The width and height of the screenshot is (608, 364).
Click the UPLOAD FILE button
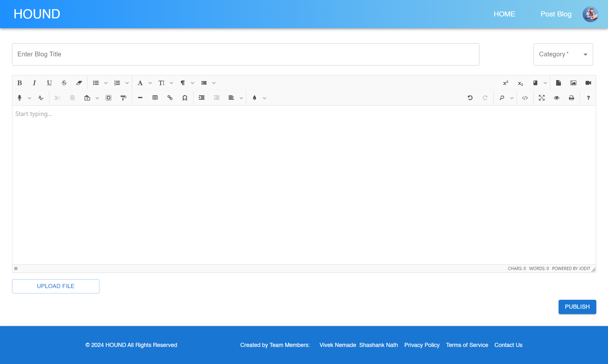(56, 286)
